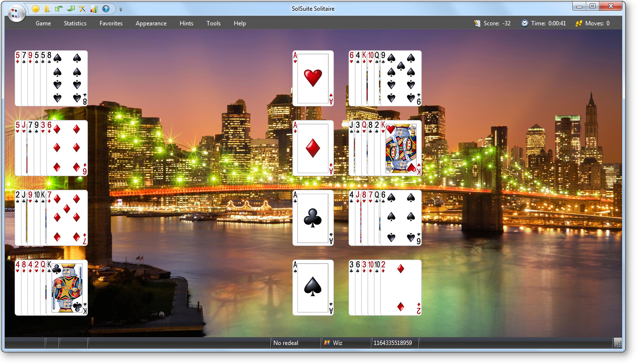The height and width of the screenshot is (364, 639).
Task: Click the magic wand icon in toolbar
Action: [82, 9]
